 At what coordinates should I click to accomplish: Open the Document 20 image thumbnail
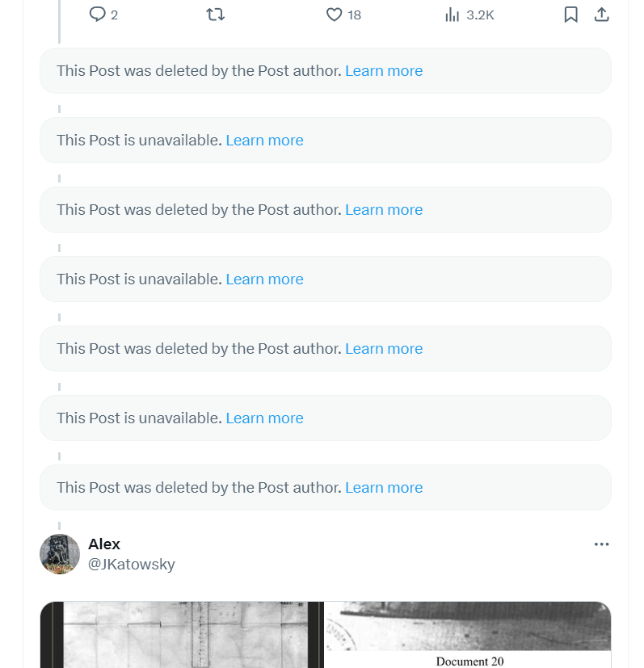(469, 635)
